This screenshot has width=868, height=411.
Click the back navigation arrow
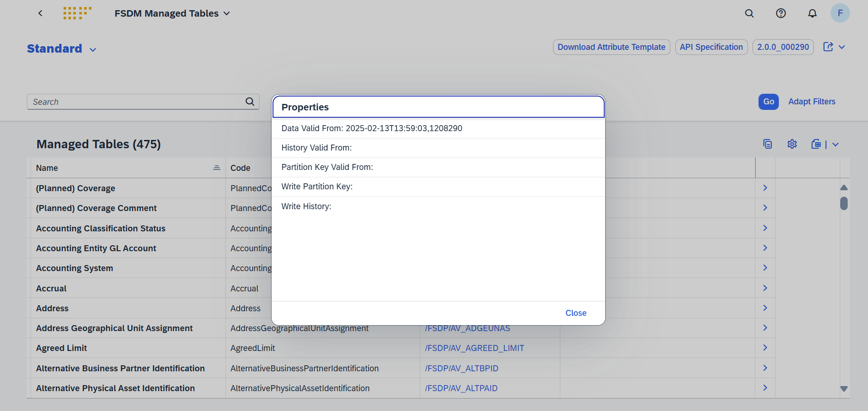(41, 13)
